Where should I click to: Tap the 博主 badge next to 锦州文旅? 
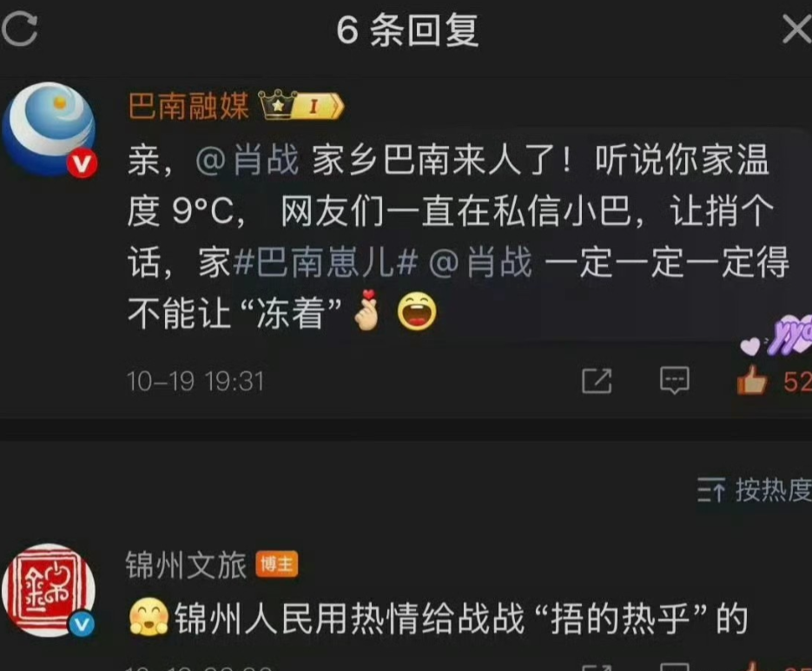[x=277, y=564]
